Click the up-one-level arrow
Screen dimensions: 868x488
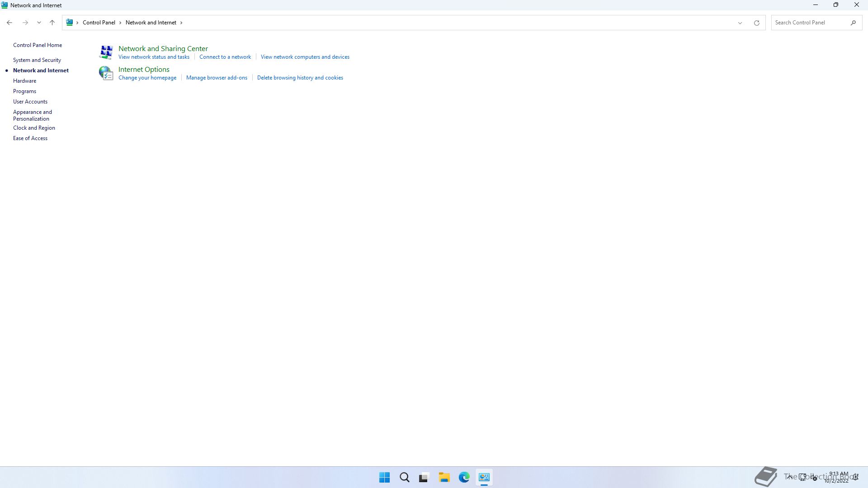[x=52, y=23]
